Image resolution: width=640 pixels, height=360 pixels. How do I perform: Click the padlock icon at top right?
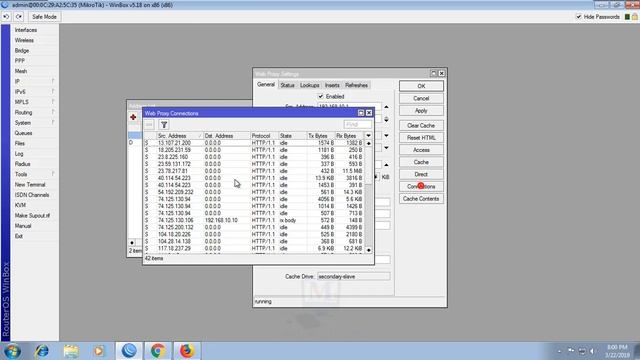tap(635, 17)
